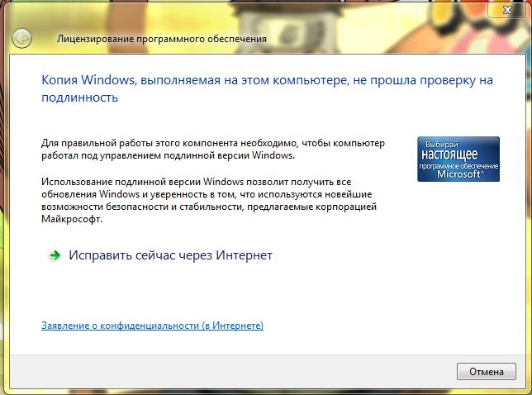Click heading Копия Windows не прошла проверку
Screen dimensions: 532x395
[267, 88]
